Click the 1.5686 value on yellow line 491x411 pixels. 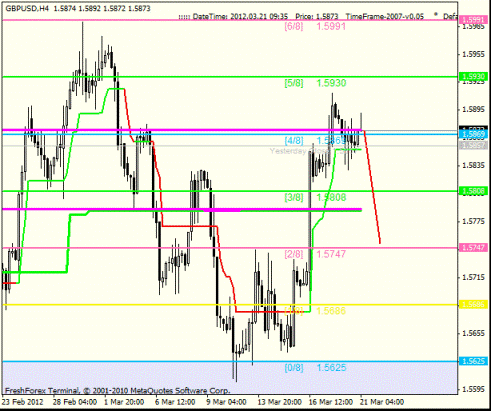[331, 311]
